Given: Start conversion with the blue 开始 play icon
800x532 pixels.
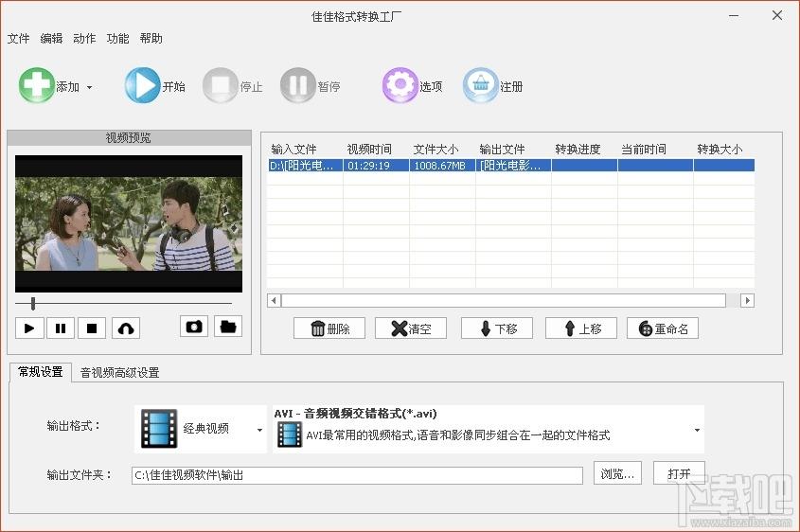Looking at the screenshot, I should coord(142,85).
